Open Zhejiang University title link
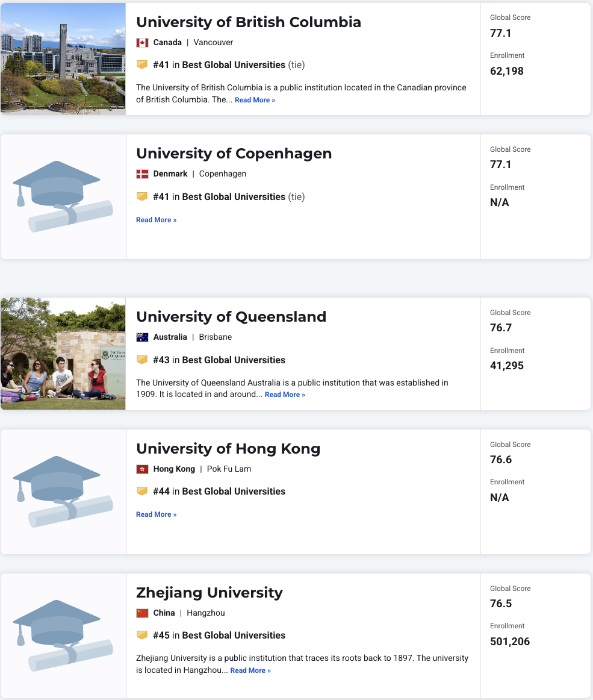Image resolution: width=593 pixels, height=700 pixels. click(x=210, y=592)
